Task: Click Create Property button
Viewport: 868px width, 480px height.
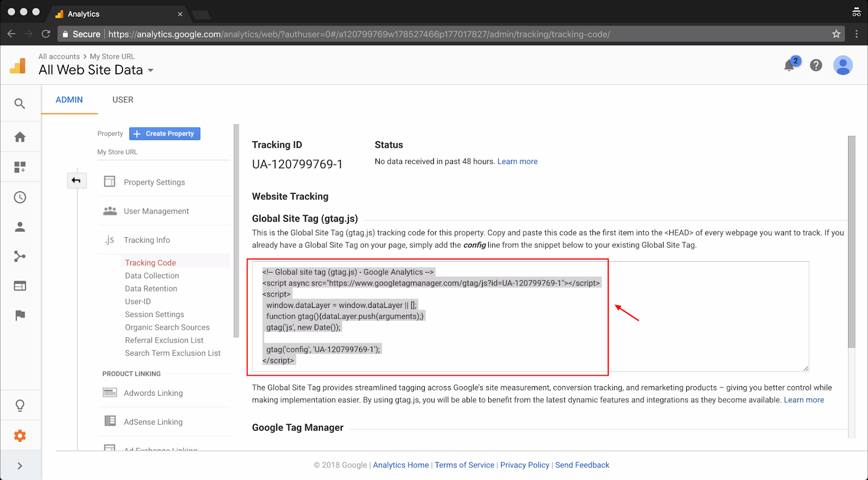Action: (x=164, y=134)
